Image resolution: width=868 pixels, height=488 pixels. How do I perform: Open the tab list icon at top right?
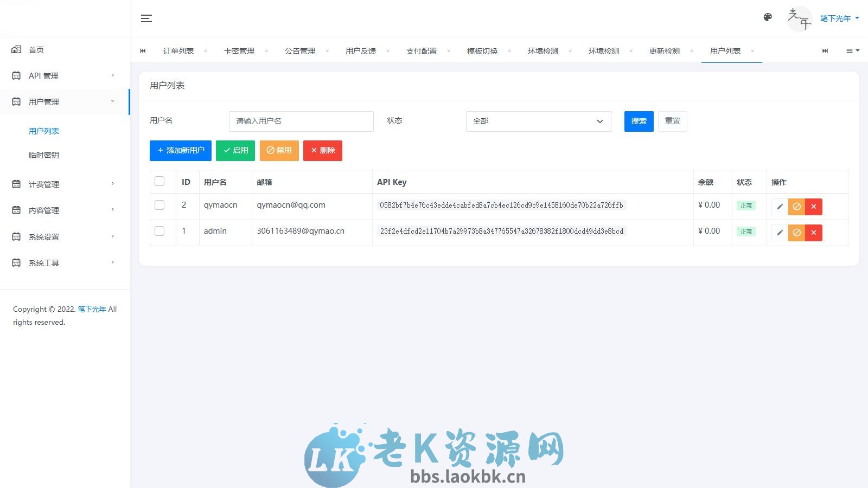coord(852,50)
